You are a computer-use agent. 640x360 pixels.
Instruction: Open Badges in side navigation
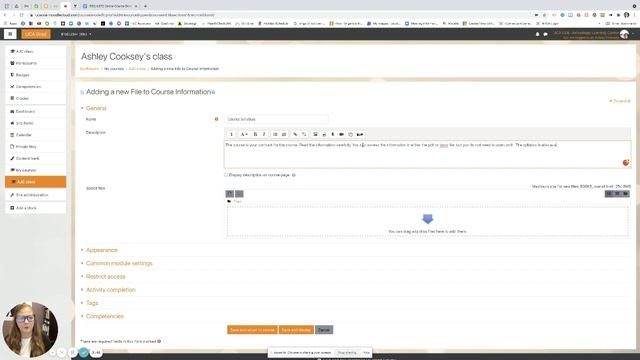[x=36, y=75]
